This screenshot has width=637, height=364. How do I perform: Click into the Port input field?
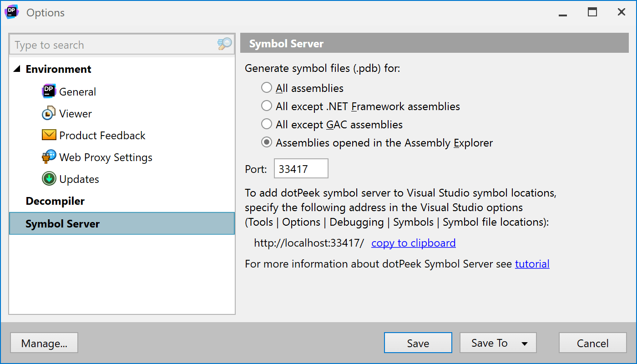[x=301, y=169]
